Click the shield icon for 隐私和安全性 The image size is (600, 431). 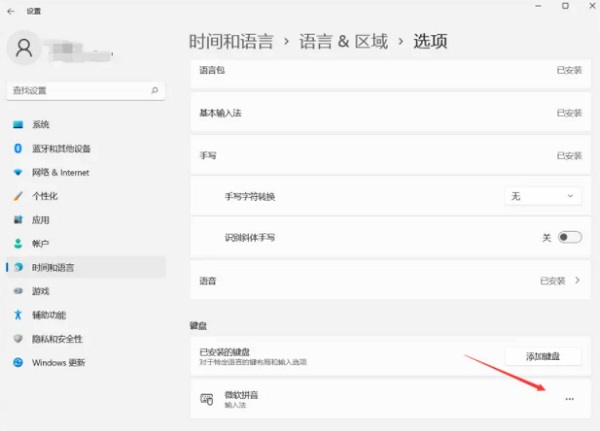click(18, 338)
